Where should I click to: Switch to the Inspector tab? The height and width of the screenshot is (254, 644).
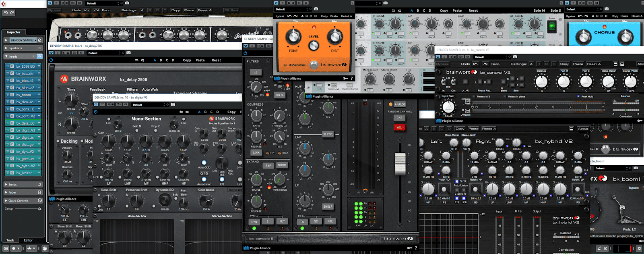[13, 32]
